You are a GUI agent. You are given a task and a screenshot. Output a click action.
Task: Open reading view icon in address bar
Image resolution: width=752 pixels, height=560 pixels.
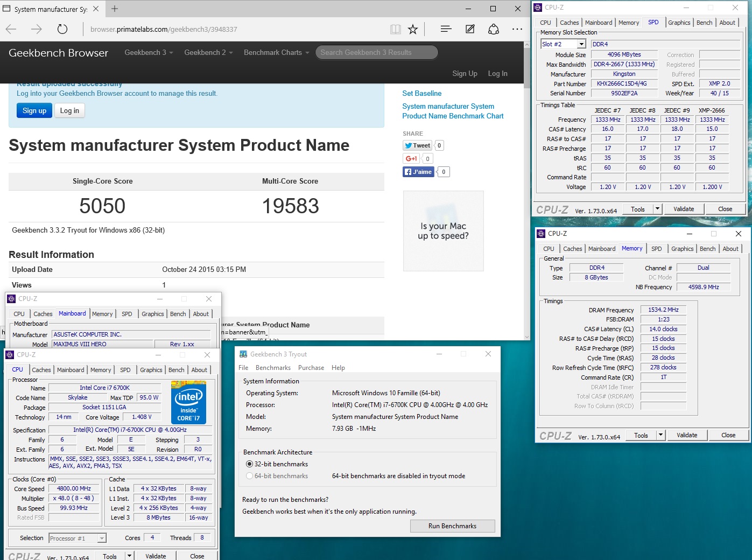(396, 29)
